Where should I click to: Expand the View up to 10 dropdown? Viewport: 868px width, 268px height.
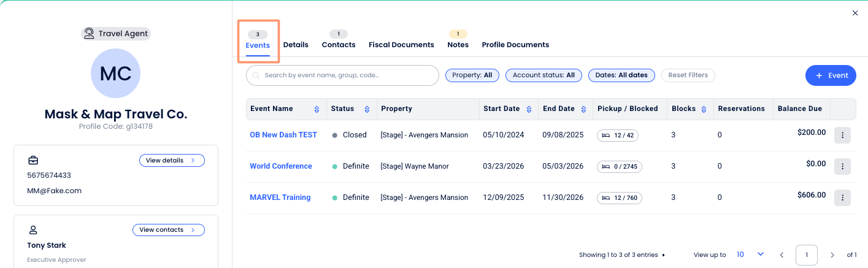click(750, 255)
